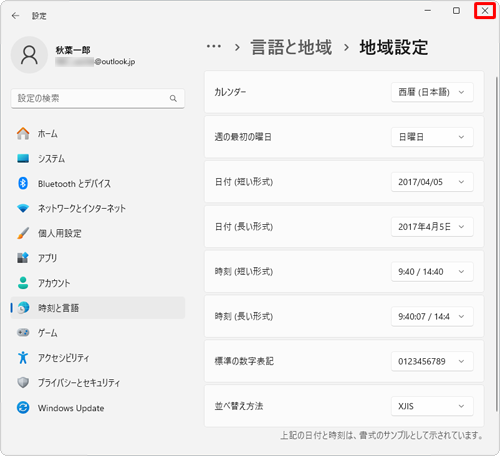Viewport: 500px width, 456px height.
Task: Click the アカウント person icon
Action: [23, 283]
